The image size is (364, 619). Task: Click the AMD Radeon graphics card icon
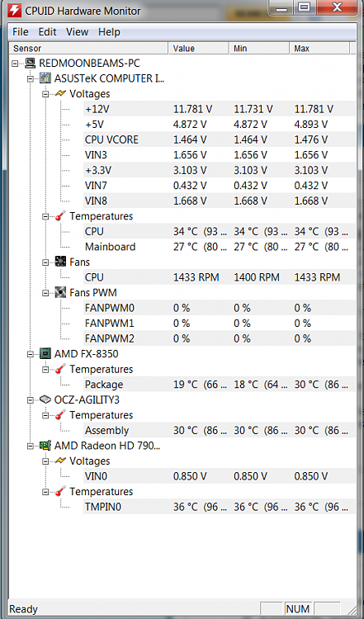tap(45, 446)
